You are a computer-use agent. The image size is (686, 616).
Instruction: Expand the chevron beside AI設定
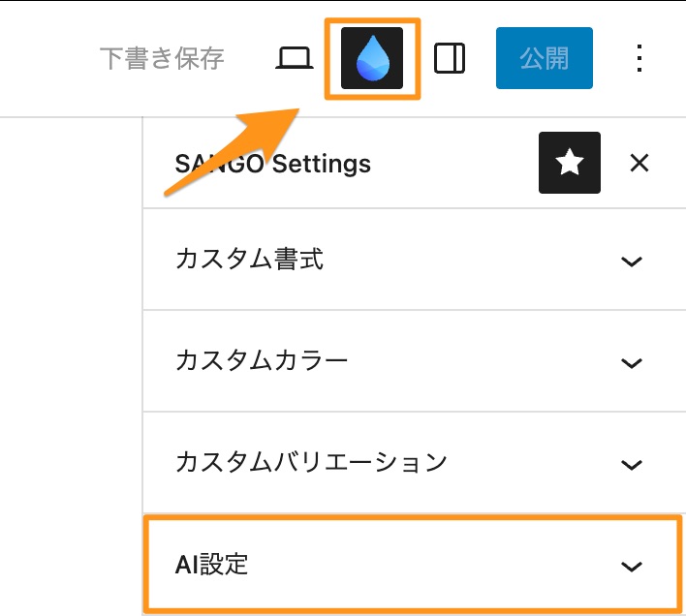pyautogui.click(x=632, y=567)
